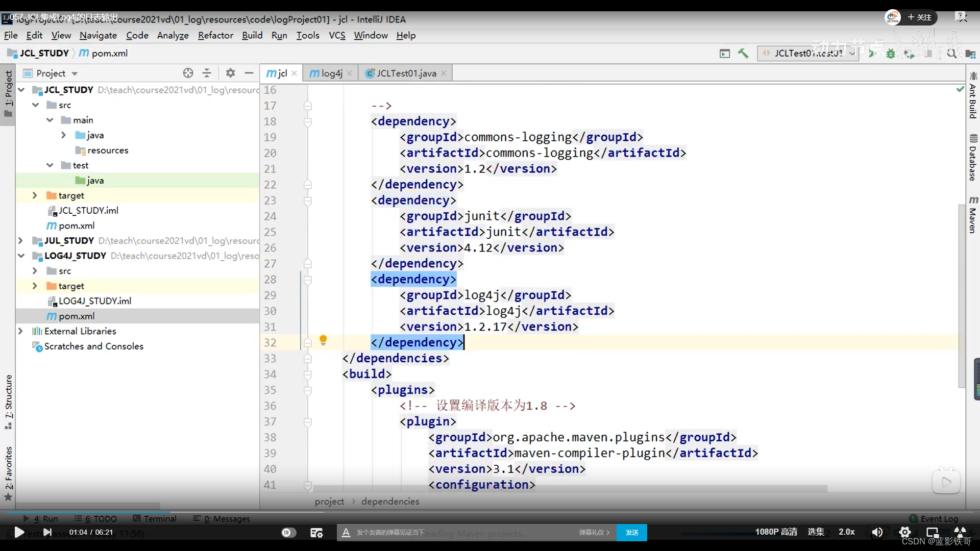Change playback speed from 2.0x
This screenshot has height=551, width=980.
(846, 532)
